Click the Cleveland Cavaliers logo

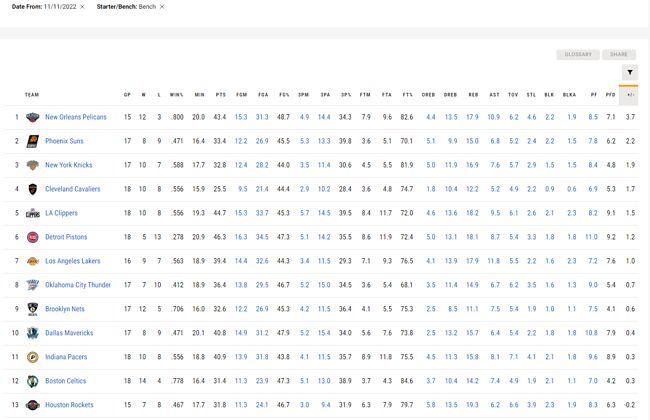point(32,189)
